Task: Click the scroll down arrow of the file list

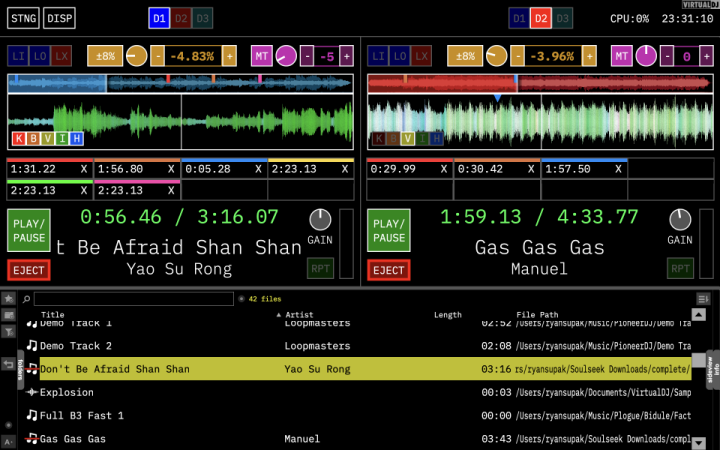Action: coord(698,443)
